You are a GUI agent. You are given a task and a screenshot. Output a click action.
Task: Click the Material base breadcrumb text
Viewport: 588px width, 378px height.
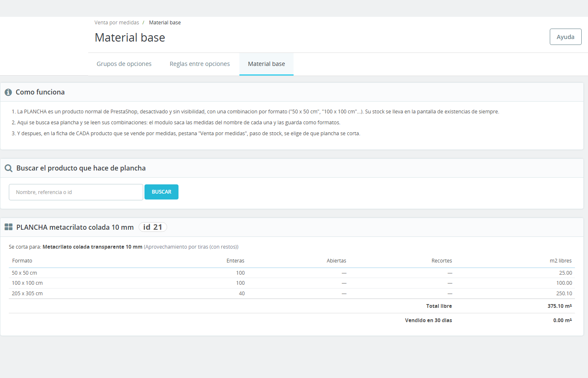tap(165, 23)
